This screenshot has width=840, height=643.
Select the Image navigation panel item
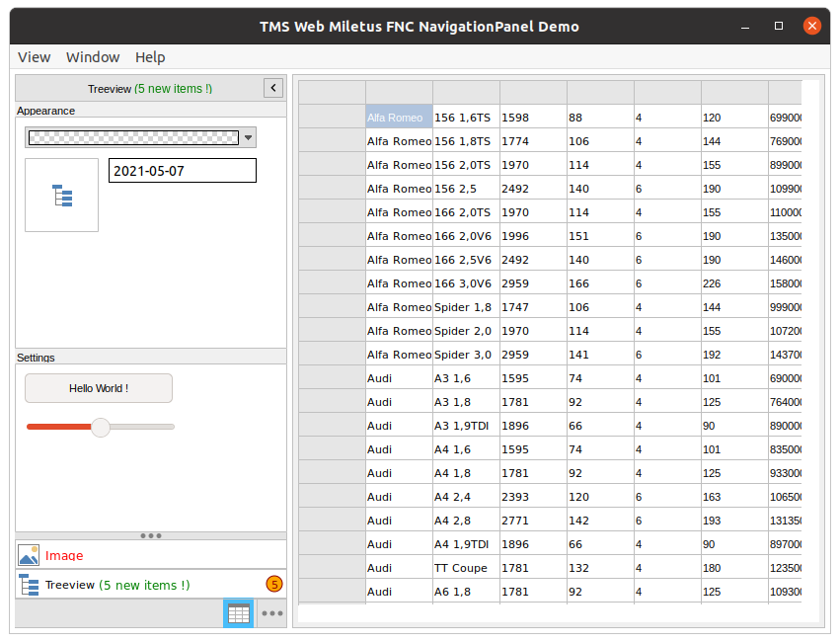(x=64, y=556)
